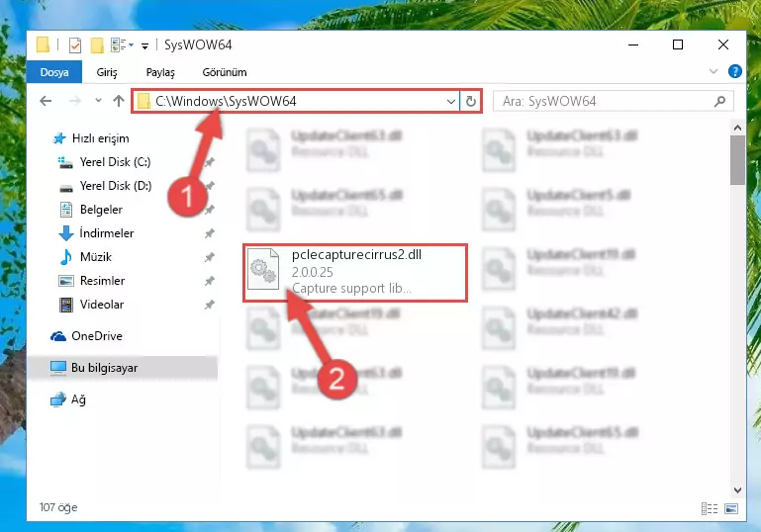This screenshot has height=532, width=761.
Task: Click the Bu bilgisayar monitor icon
Action: click(58, 368)
